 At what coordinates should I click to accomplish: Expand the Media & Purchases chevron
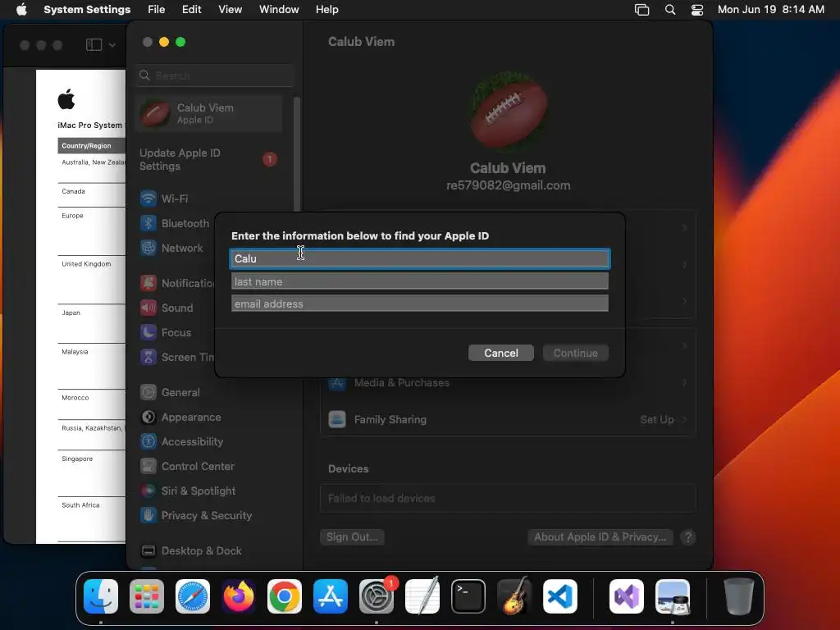pyautogui.click(x=684, y=383)
